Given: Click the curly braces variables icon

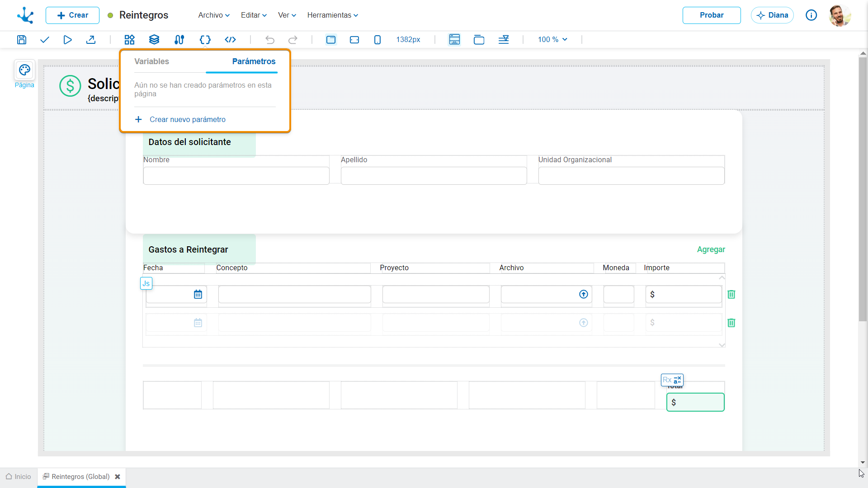Looking at the screenshot, I should [205, 40].
